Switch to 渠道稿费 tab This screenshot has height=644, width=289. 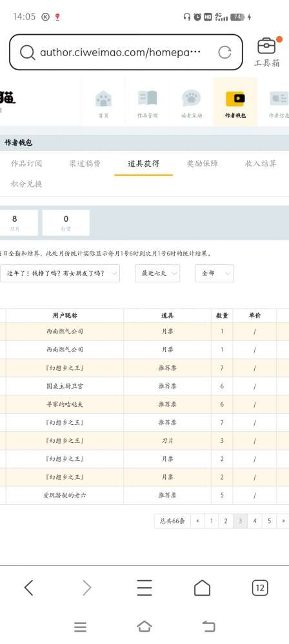click(85, 164)
